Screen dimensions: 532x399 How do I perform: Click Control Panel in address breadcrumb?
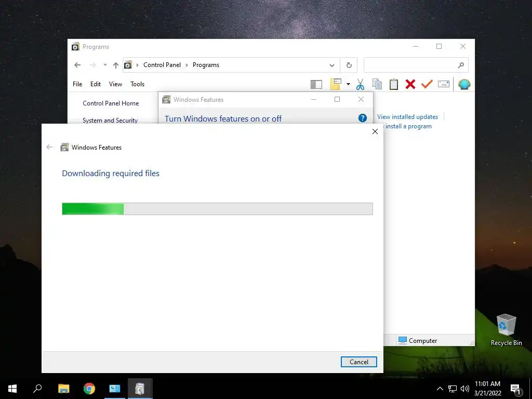pyautogui.click(x=162, y=65)
